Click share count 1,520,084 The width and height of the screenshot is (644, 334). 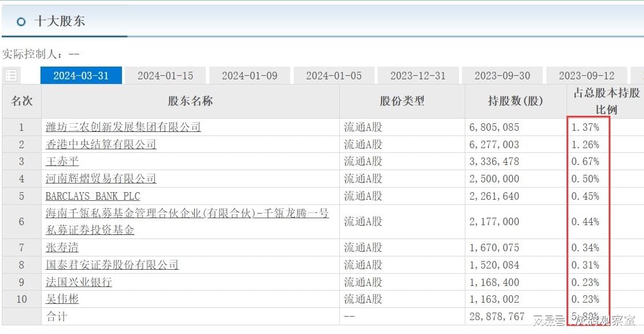494,265
